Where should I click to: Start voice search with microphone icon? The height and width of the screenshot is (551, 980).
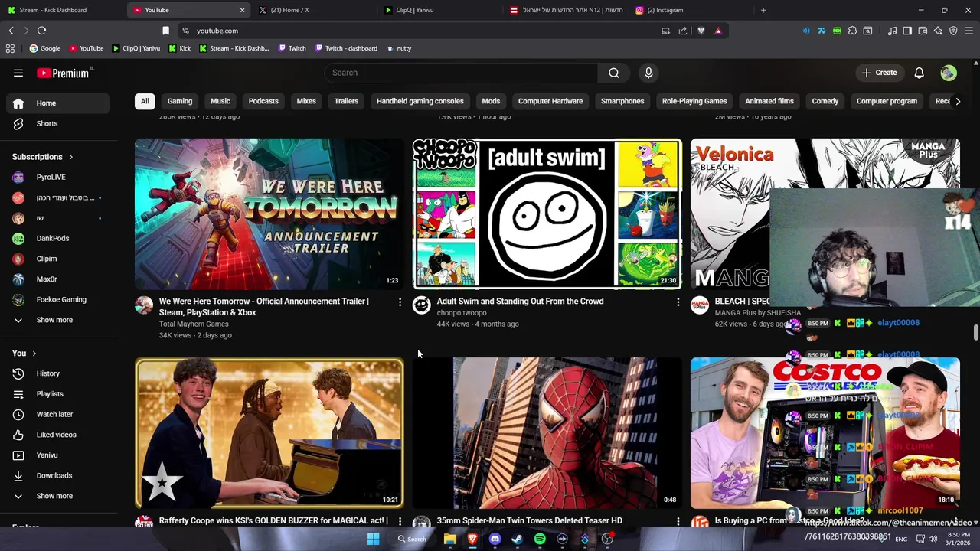648,73
